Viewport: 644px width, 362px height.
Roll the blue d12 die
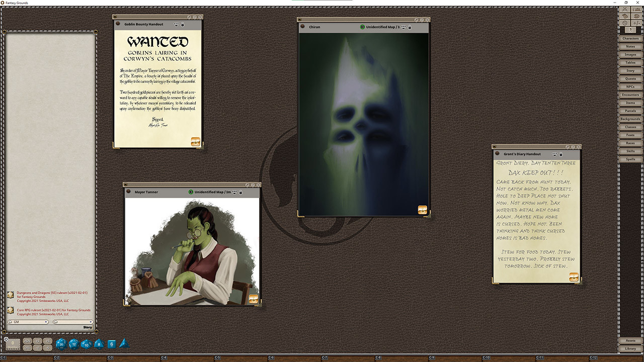(73, 344)
